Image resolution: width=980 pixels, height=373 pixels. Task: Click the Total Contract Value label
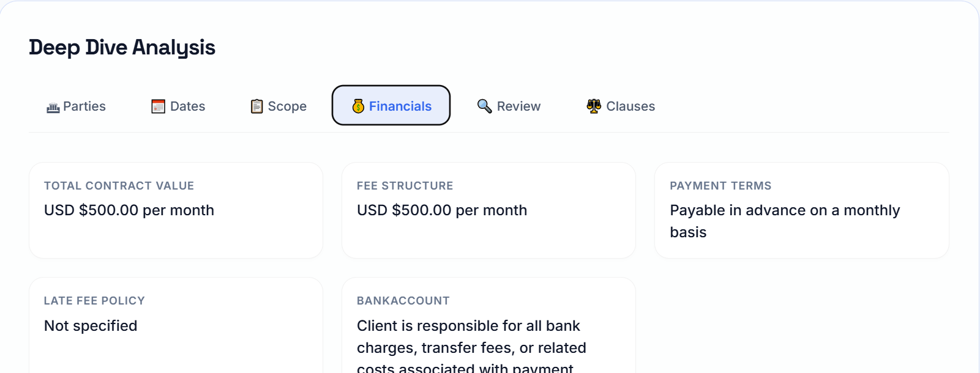coord(119,185)
